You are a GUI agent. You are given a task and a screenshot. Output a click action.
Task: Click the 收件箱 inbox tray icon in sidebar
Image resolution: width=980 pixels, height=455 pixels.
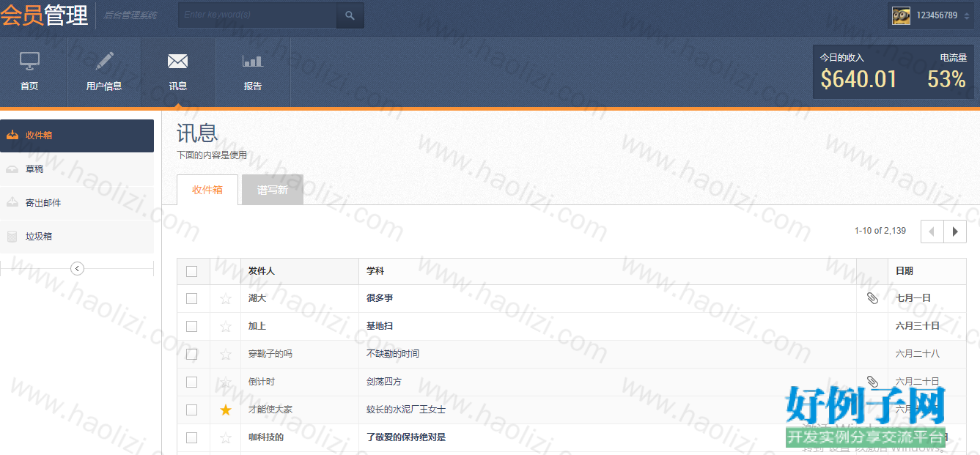tap(12, 135)
